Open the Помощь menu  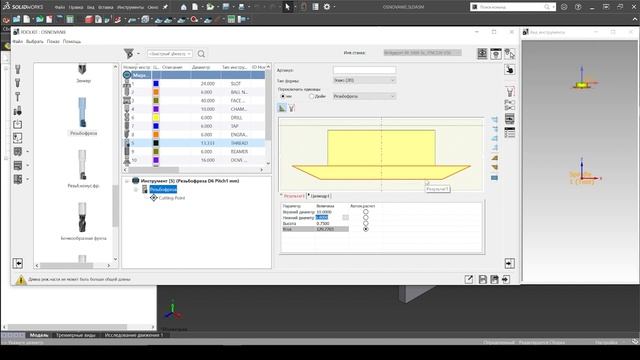pyautogui.click(x=72, y=42)
